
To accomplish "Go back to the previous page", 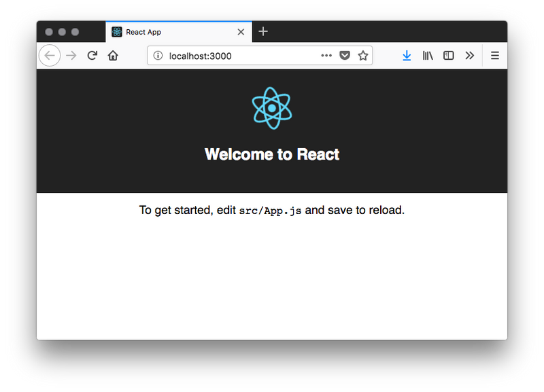I will [x=50, y=55].
